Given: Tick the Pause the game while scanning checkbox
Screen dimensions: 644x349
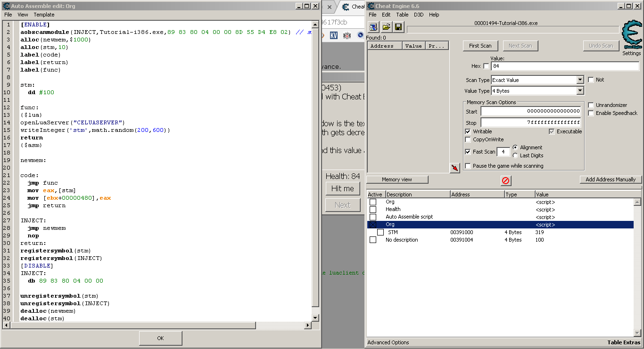Looking at the screenshot, I should click(468, 166).
